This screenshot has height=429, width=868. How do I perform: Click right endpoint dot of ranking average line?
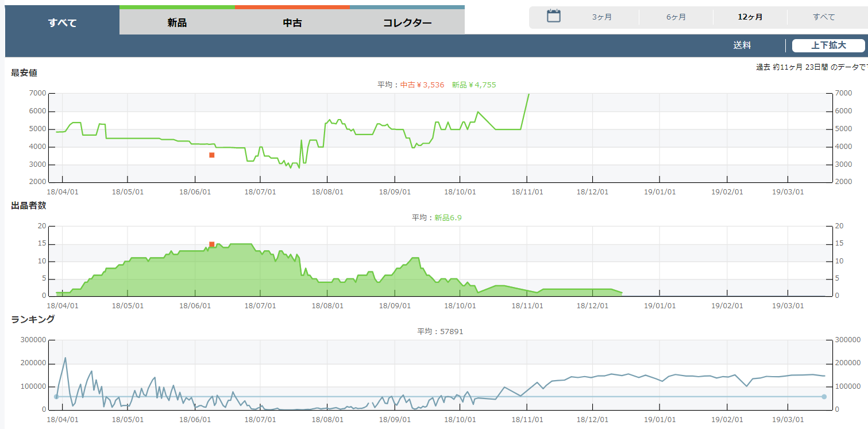pyautogui.click(x=824, y=397)
